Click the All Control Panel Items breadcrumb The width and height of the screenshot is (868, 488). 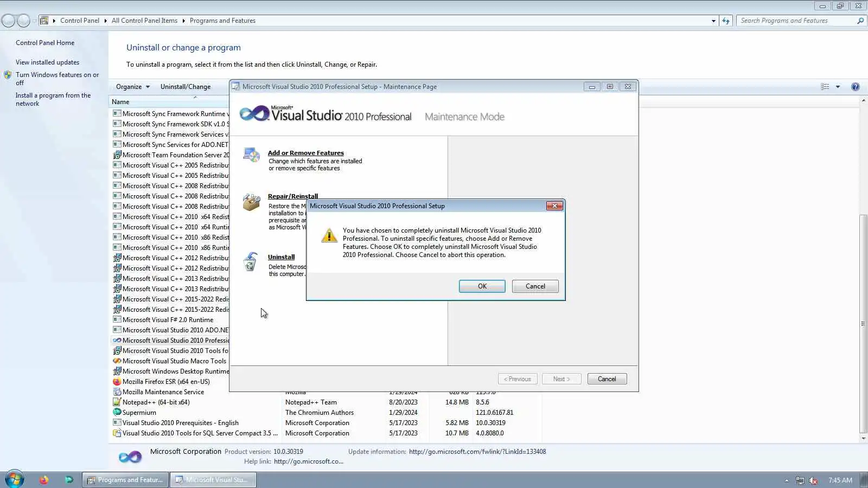144,21
